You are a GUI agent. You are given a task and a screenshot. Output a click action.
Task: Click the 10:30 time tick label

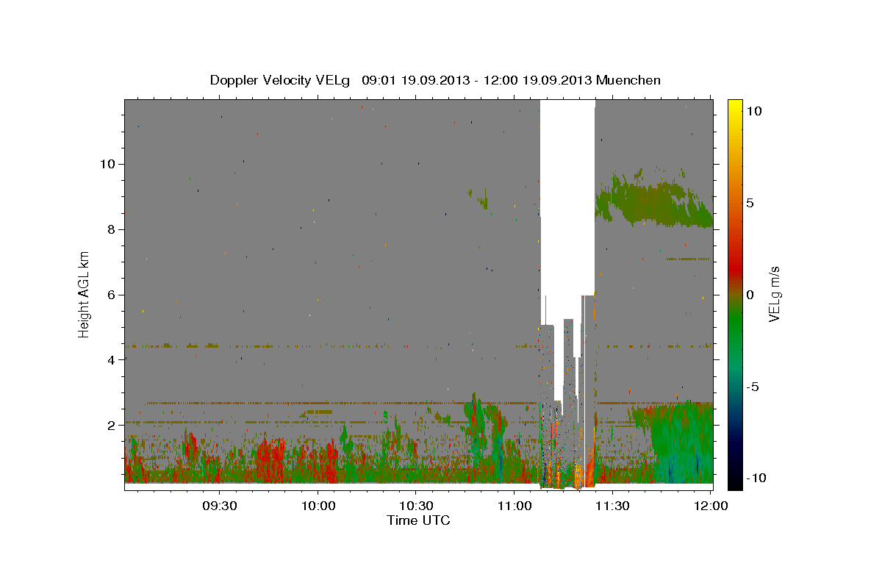416,506
